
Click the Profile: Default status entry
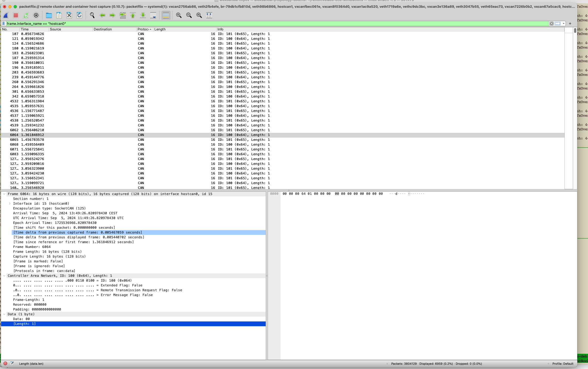[563, 364]
